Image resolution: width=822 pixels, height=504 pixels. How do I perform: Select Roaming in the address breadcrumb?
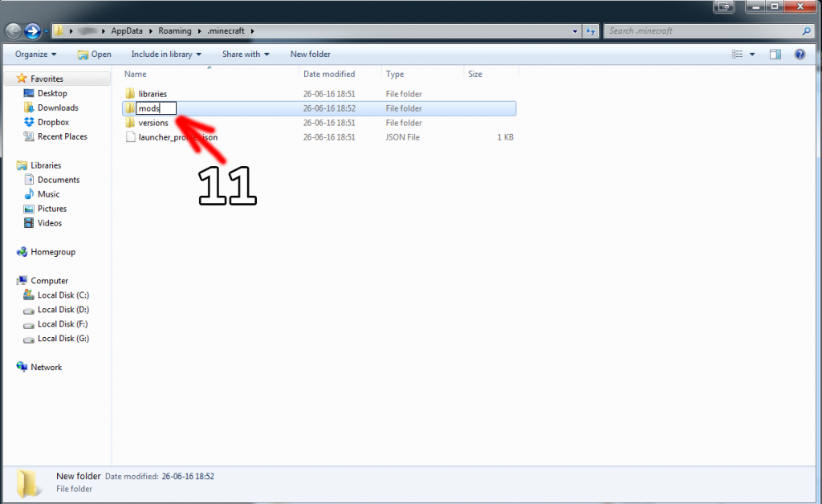174,31
